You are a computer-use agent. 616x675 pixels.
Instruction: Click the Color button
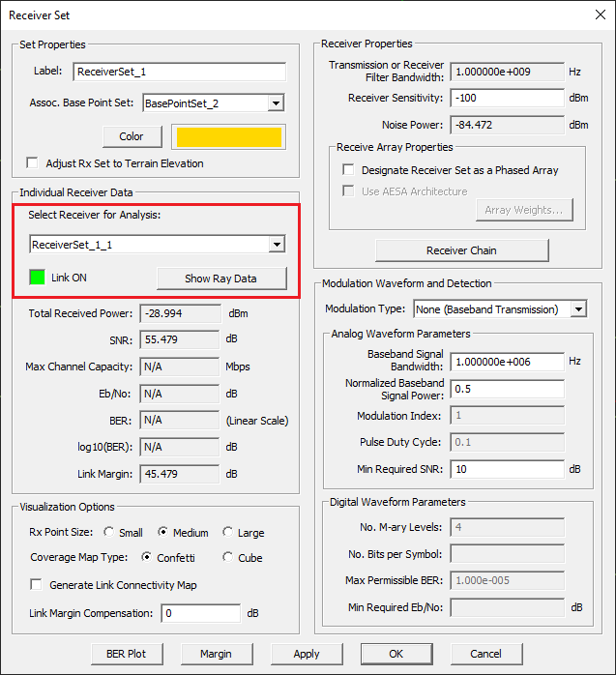(x=132, y=136)
